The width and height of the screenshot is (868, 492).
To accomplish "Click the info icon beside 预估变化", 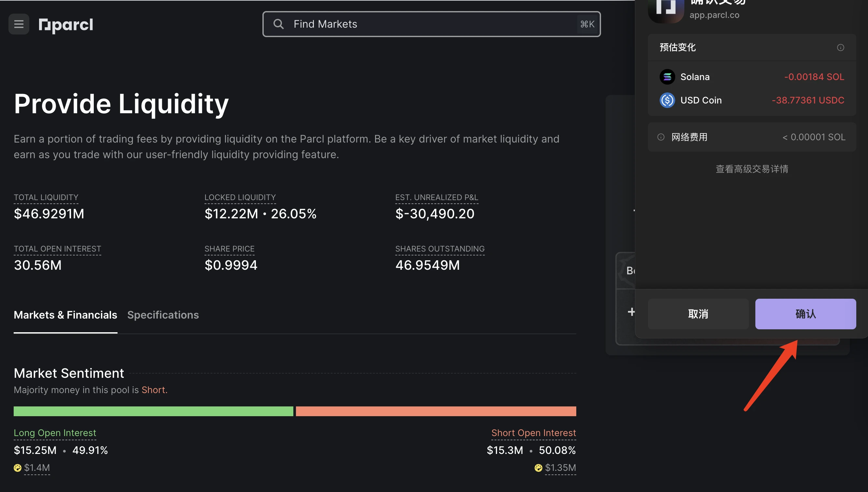I will (x=840, y=48).
